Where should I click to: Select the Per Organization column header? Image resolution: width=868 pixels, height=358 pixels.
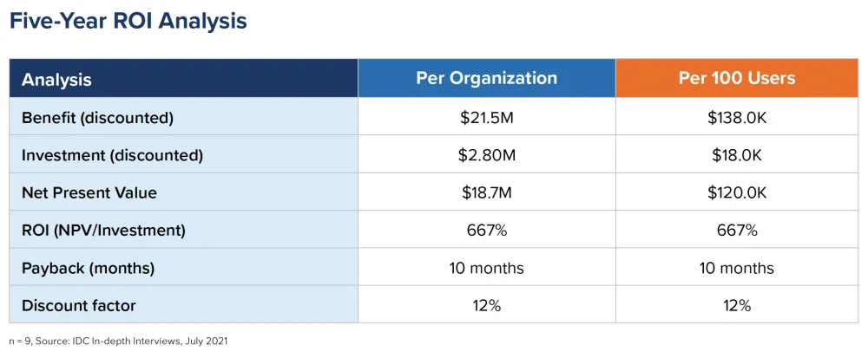coord(486,78)
